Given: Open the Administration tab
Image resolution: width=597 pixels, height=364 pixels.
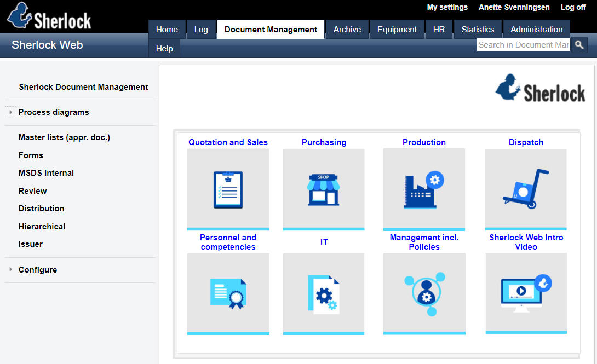Looking at the screenshot, I should [x=536, y=30].
